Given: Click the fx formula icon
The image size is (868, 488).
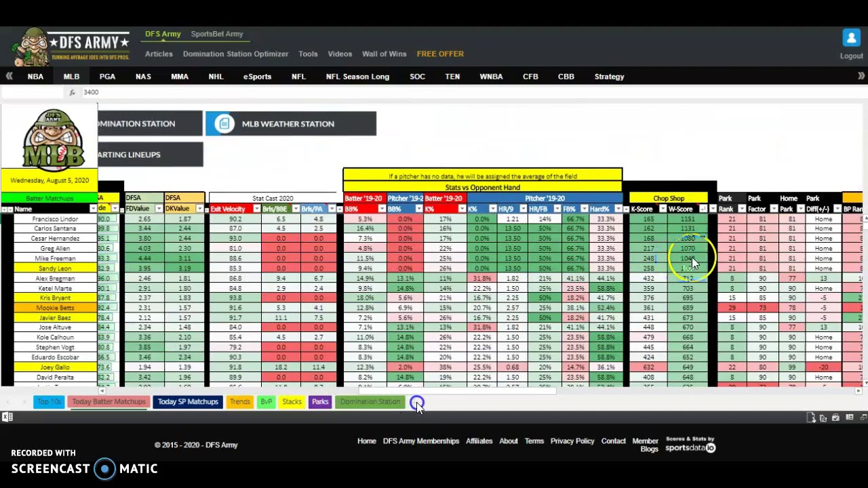Looking at the screenshot, I should click(x=73, y=92).
